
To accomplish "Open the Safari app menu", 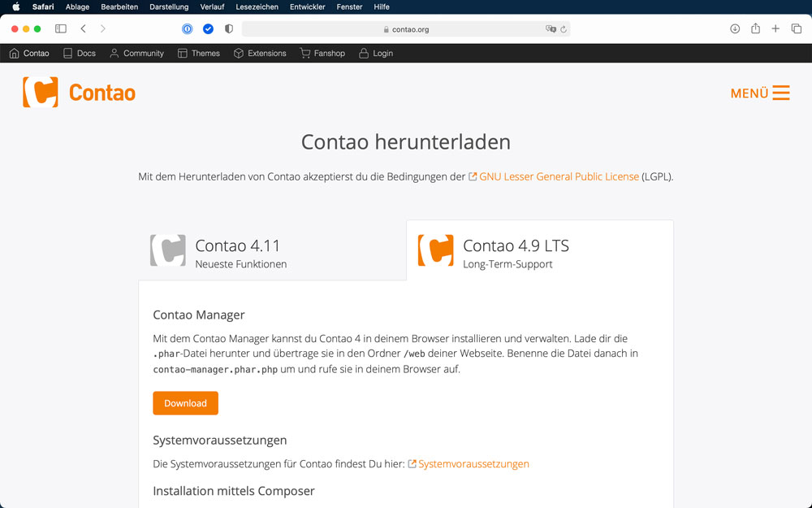I will (43, 7).
